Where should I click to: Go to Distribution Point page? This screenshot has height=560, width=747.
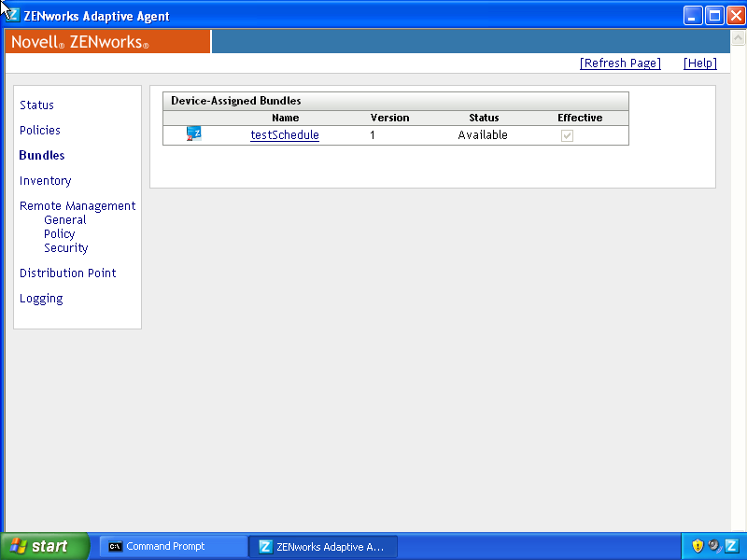click(x=67, y=273)
